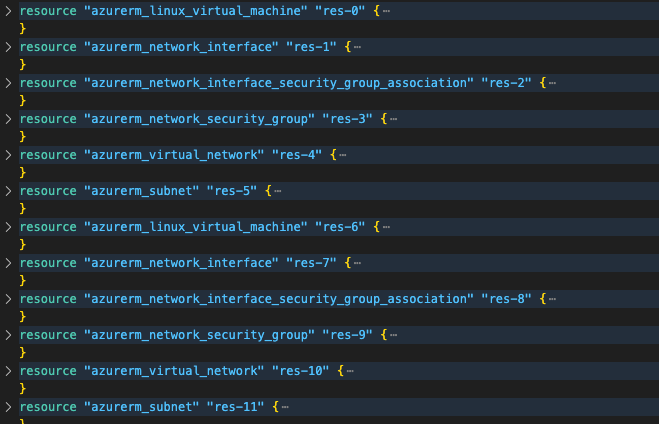Expand the res-3 network security group block

[8, 119]
